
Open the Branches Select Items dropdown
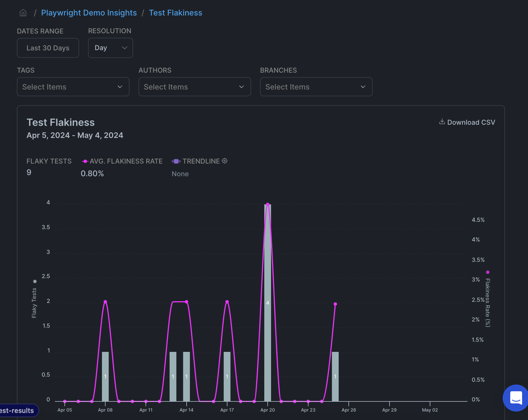point(316,87)
